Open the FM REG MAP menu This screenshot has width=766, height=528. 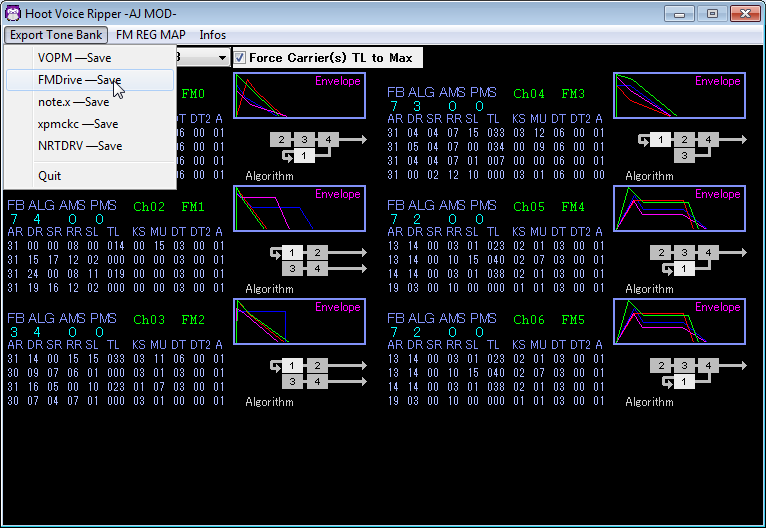(150, 35)
